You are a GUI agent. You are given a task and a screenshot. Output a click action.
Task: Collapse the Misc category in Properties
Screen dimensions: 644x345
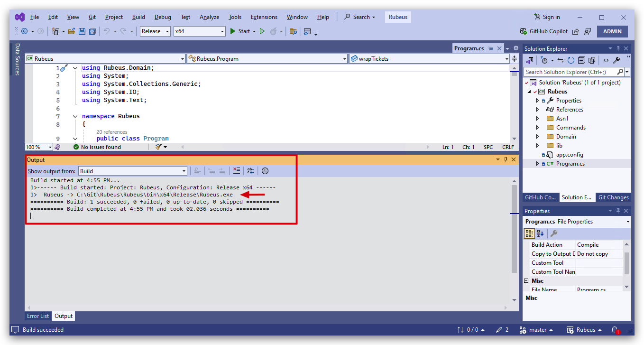pos(526,281)
